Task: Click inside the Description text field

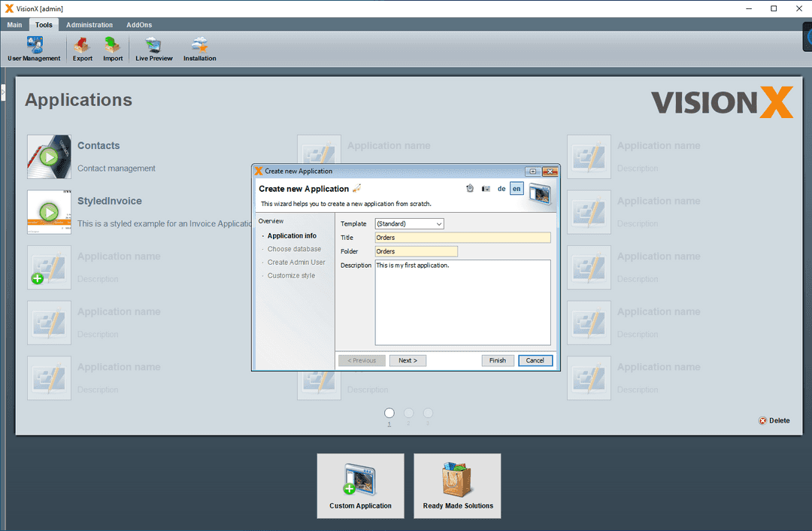Action: (x=462, y=301)
